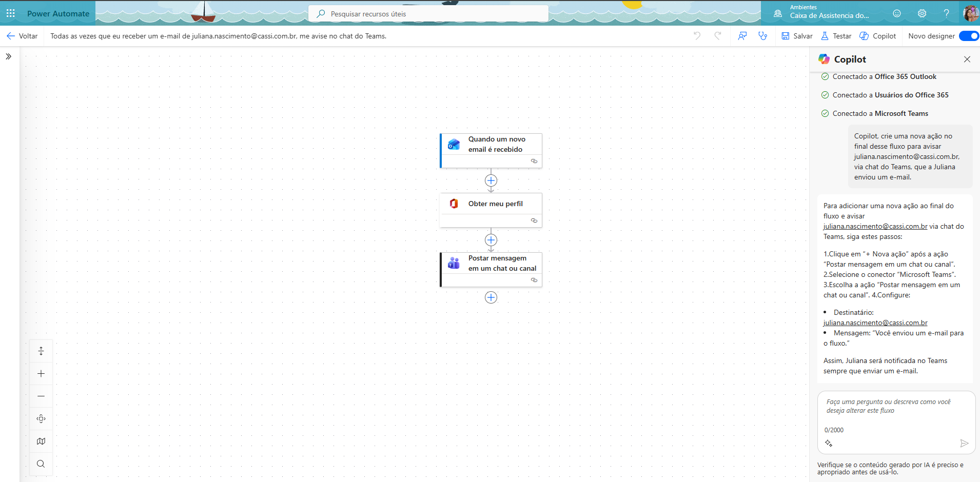Fit the flow to view
Image resolution: width=980 pixels, height=482 pixels.
tap(41, 419)
